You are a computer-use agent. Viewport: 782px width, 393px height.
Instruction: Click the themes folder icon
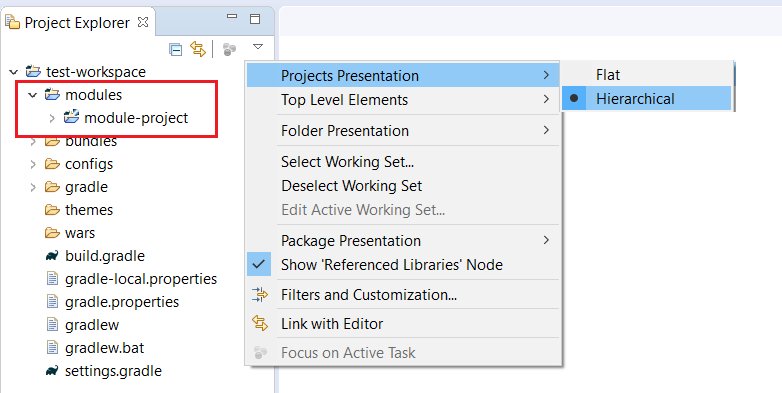coord(52,209)
